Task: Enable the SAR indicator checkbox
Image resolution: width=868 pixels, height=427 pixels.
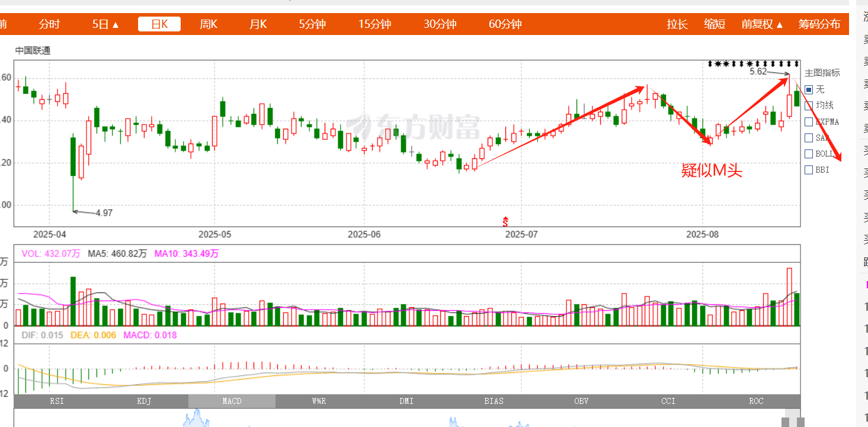Action: [x=809, y=138]
